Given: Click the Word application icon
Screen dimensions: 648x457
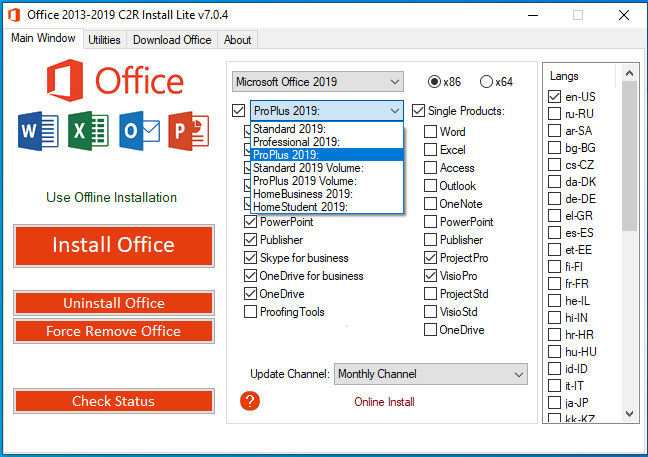Looking at the screenshot, I should [x=38, y=131].
